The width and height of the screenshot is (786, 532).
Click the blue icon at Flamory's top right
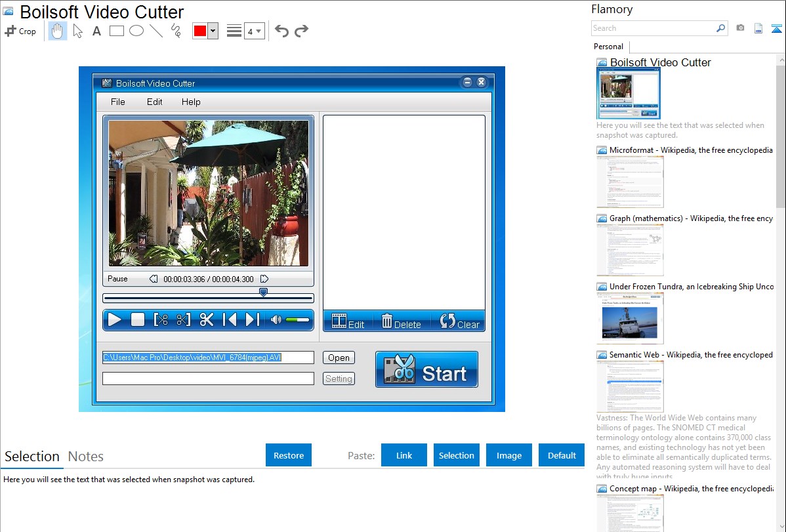point(776,28)
